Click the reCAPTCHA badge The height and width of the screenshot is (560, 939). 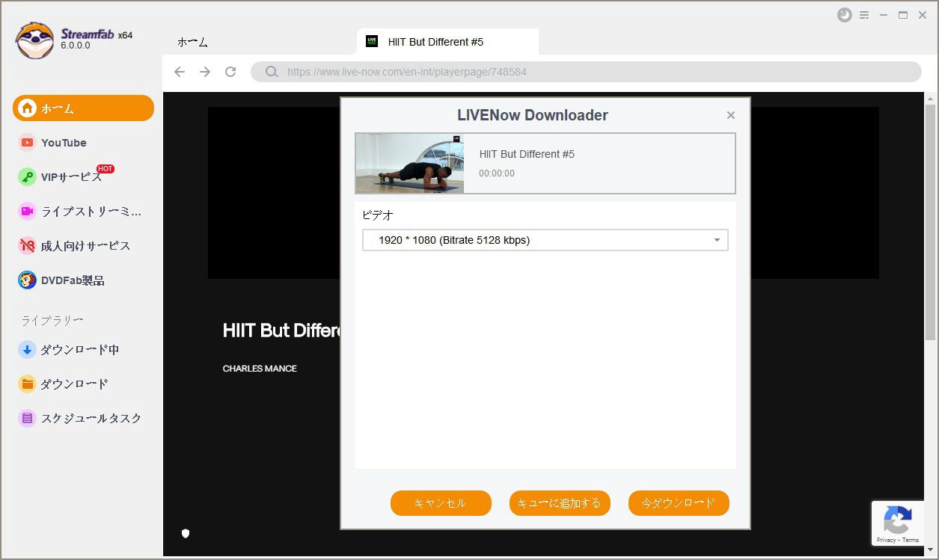click(898, 523)
